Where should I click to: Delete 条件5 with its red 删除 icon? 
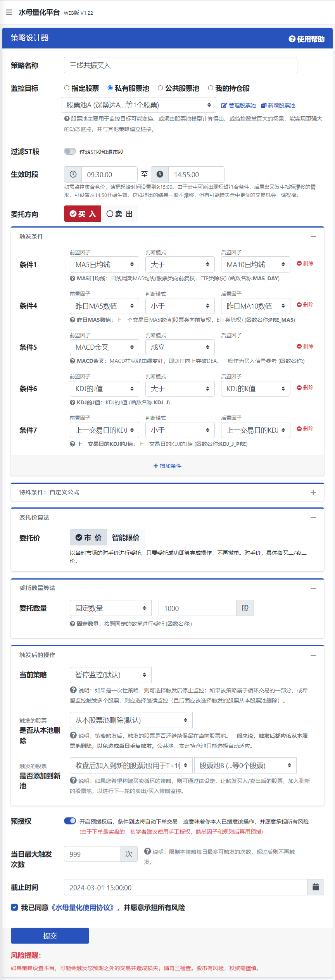click(x=299, y=346)
